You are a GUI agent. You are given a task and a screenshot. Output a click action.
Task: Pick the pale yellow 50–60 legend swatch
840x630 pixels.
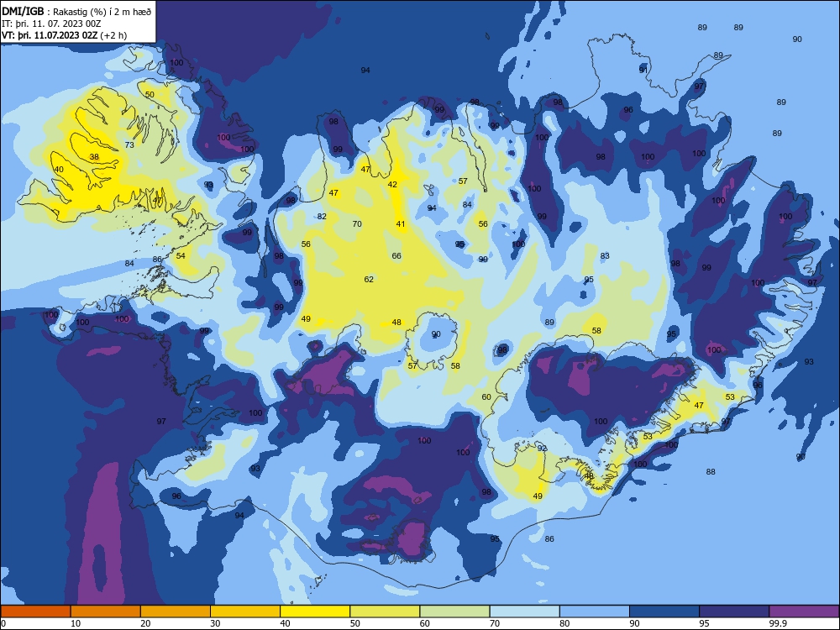tap(385, 612)
